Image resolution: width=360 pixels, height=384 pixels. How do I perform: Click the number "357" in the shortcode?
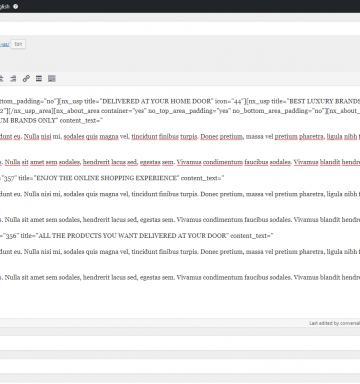click(x=9, y=178)
